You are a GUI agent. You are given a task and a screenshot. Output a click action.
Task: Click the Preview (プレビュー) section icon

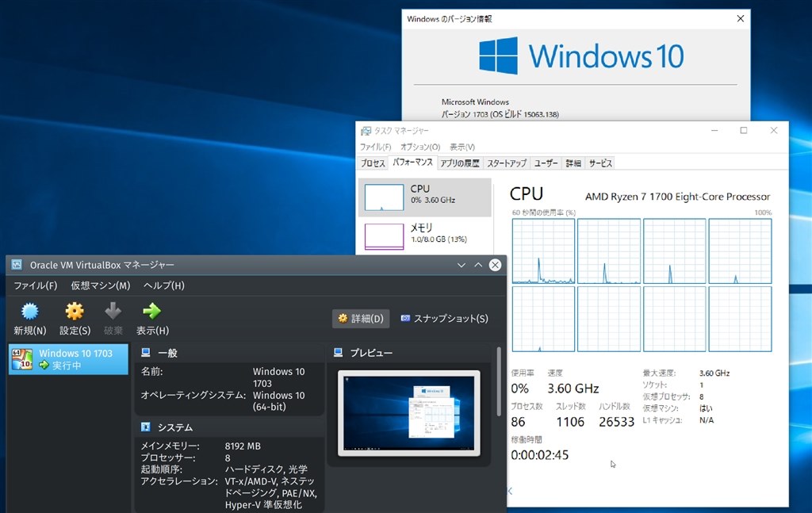338,353
